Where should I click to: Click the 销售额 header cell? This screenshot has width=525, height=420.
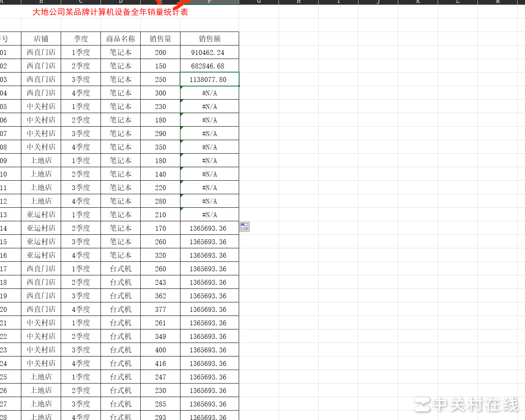(x=210, y=39)
